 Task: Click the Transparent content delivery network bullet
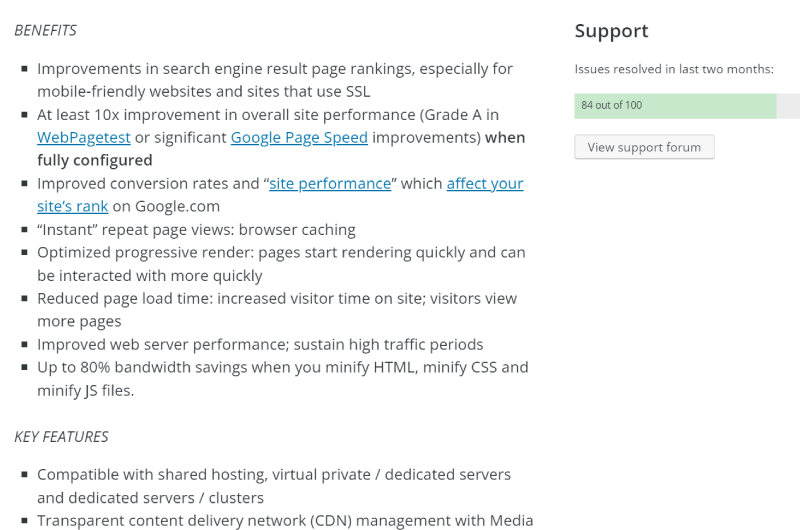tap(285, 521)
